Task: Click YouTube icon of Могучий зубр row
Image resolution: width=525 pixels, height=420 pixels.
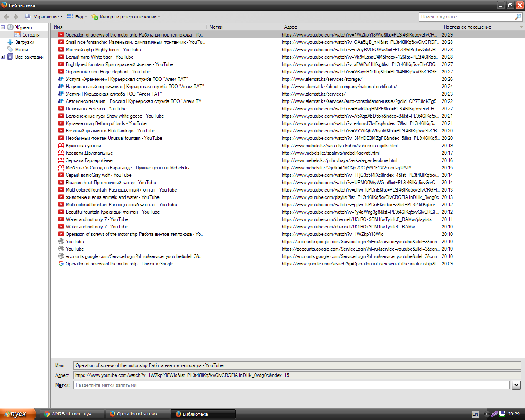Action: click(61, 50)
